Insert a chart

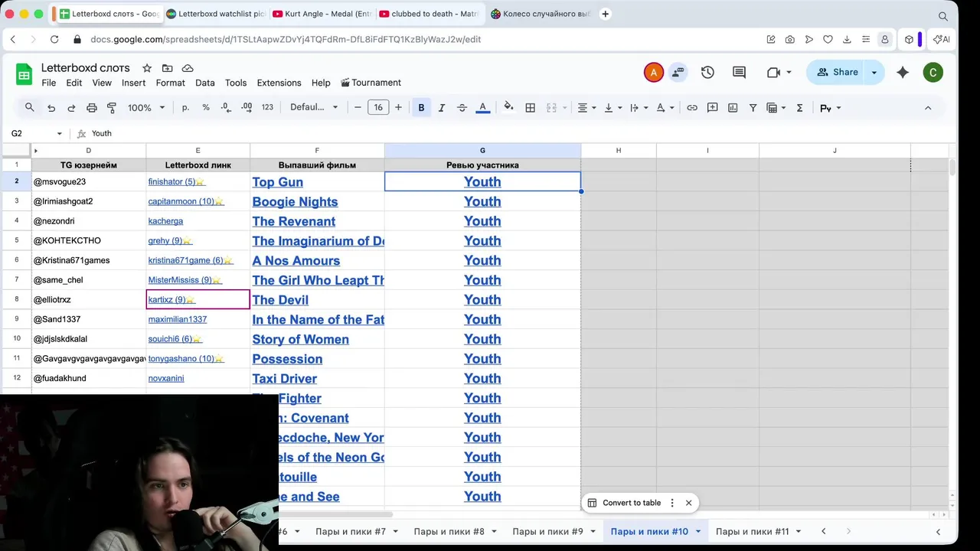tap(733, 108)
